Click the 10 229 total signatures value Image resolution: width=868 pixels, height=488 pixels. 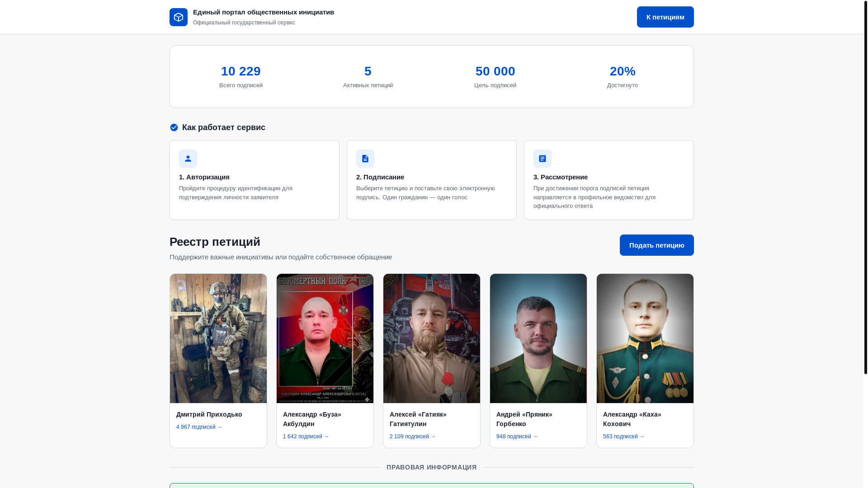[241, 71]
